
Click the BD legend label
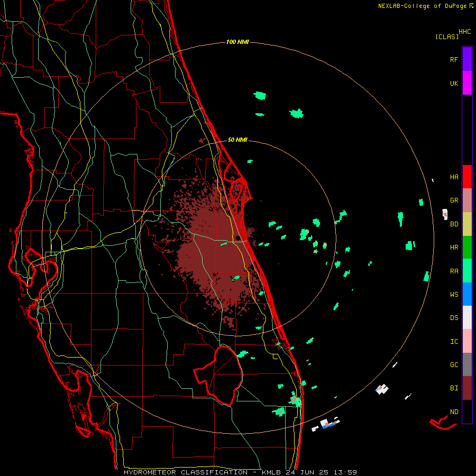454,224
